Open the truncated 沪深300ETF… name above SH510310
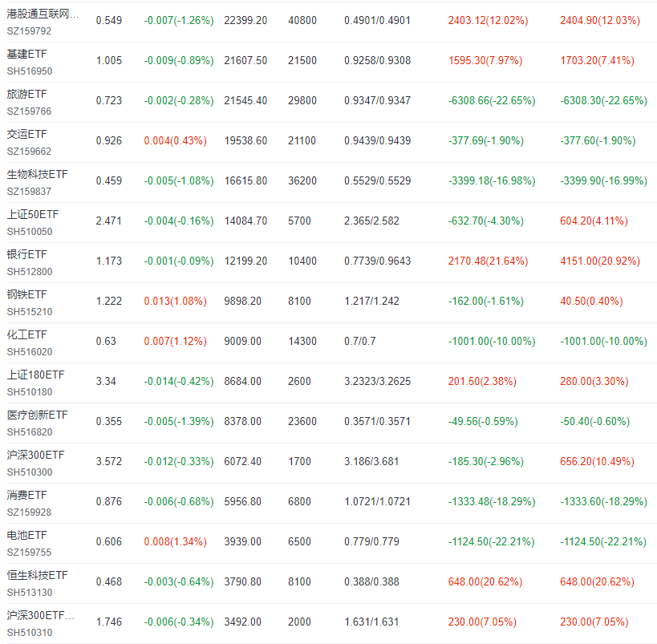The width and height of the screenshot is (657, 644). coord(41,615)
